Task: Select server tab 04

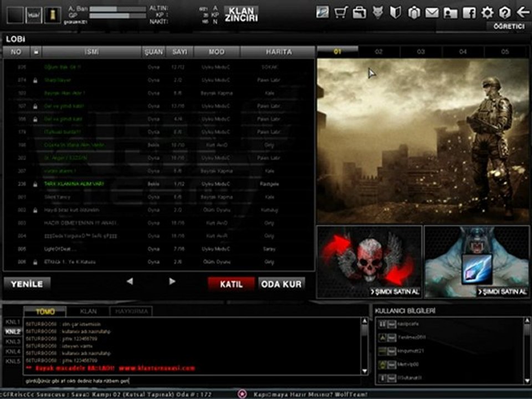Action: tap(463, 52)
